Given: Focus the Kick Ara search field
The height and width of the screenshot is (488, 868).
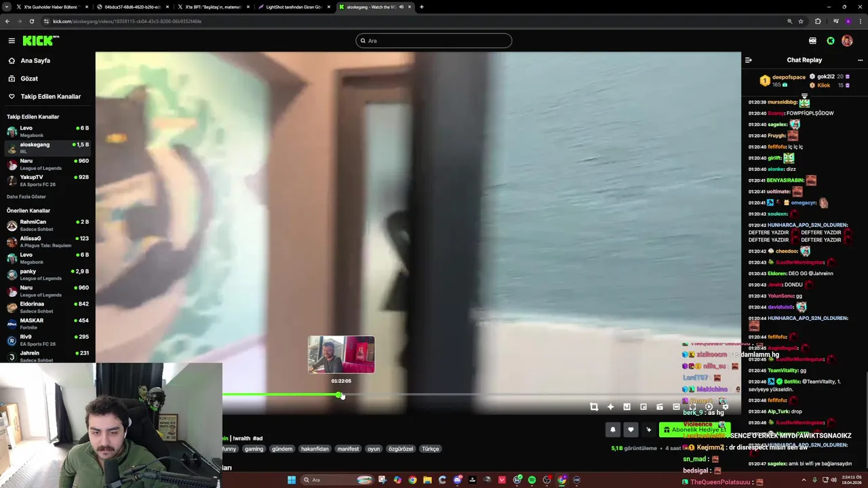Looking at the screenshot, I should tap(433, 41).
